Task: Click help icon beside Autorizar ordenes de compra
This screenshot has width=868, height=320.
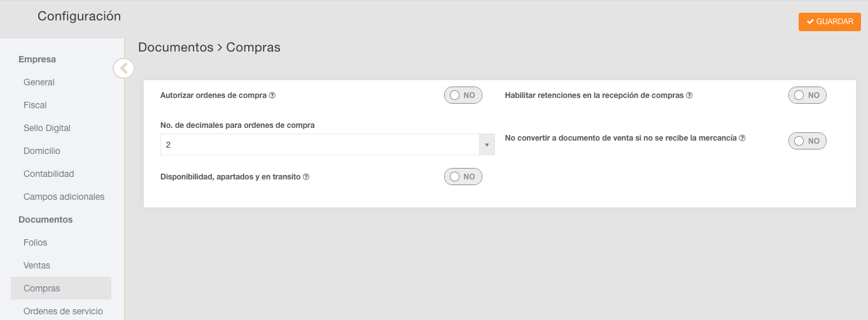Action: click(272, 95)
